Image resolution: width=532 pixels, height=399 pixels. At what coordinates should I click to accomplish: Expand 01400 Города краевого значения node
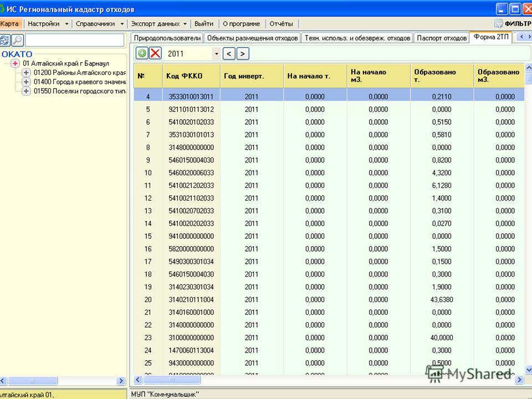[26, 82]
